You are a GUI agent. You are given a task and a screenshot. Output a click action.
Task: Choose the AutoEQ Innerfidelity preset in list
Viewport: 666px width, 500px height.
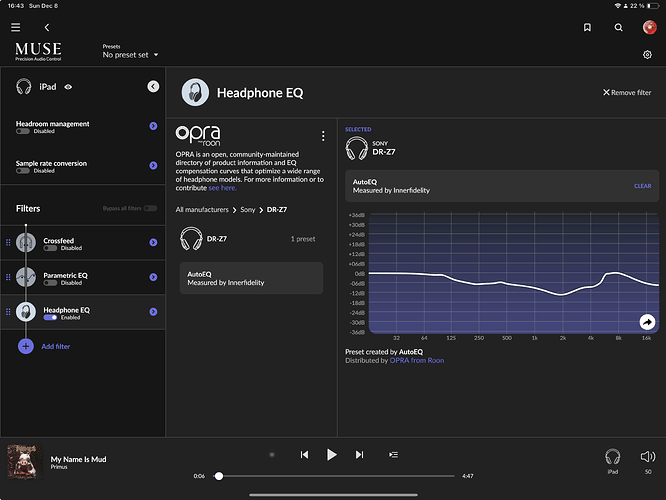pyautogui.click(x=251, y=278)
